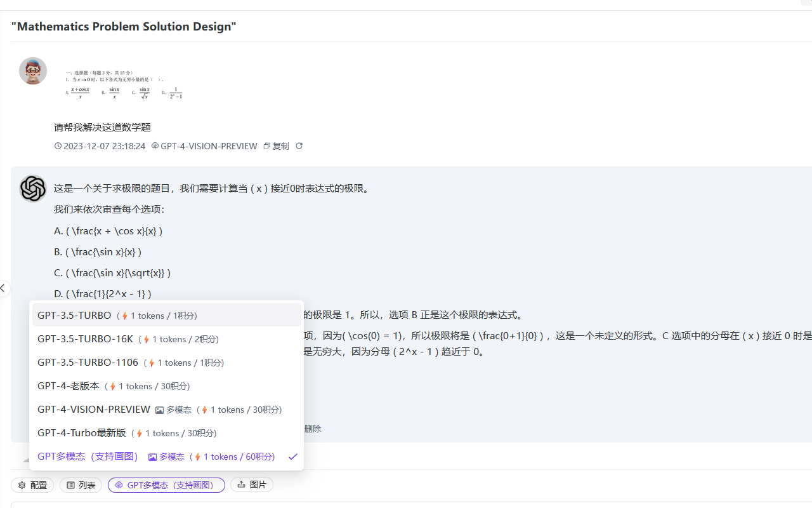The width and height of the screenshot is (812, 508).
Task: Select GPT-4-Turbo最新版 model
Action: pyautogui.click(x=167, y=433)
